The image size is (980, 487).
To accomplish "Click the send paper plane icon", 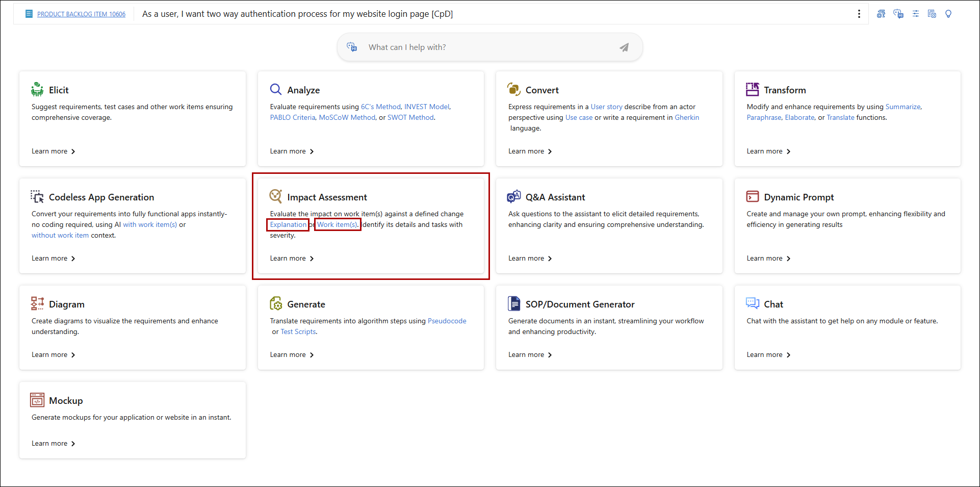I will click(x=624, y=47).
